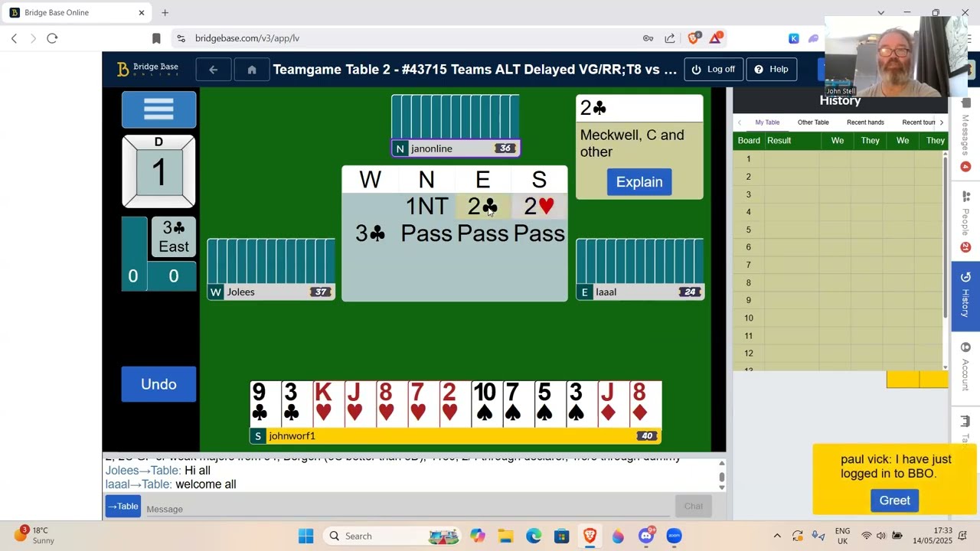Play the 5 of spades
This screenshot has height=551, width=980.
point(550,404)
